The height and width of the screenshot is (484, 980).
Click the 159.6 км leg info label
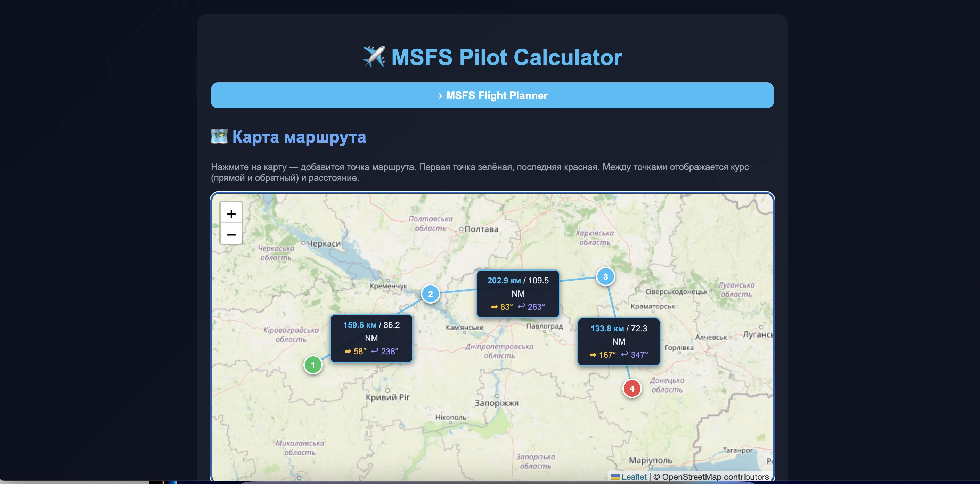371,338
